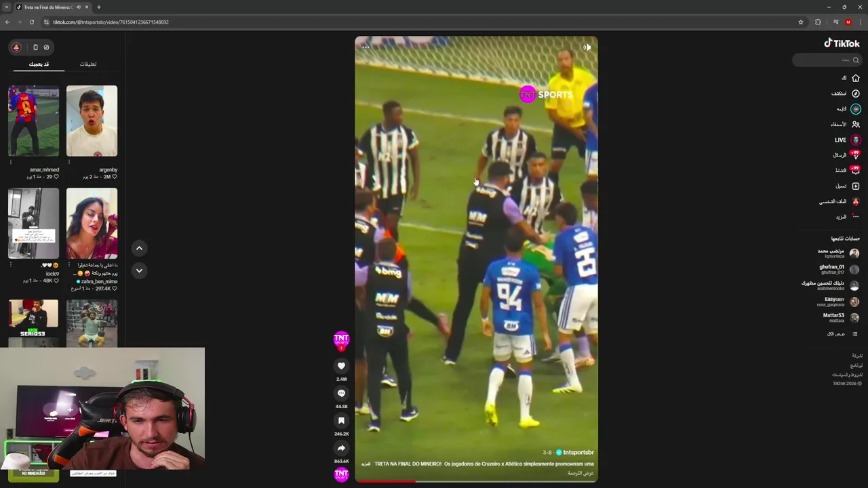
Task: Open the tab search dropdown arrow
Action: coord(7,7)
